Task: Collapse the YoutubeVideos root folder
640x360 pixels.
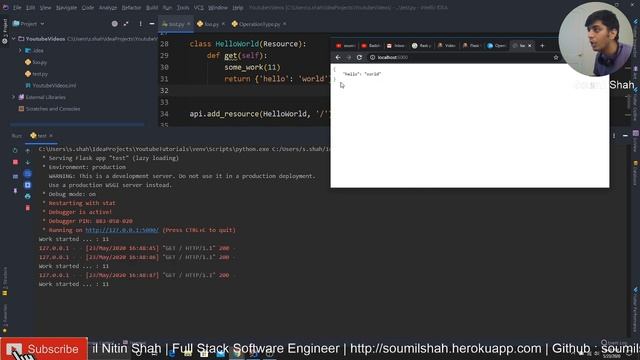Action: (x=14, y=39)
